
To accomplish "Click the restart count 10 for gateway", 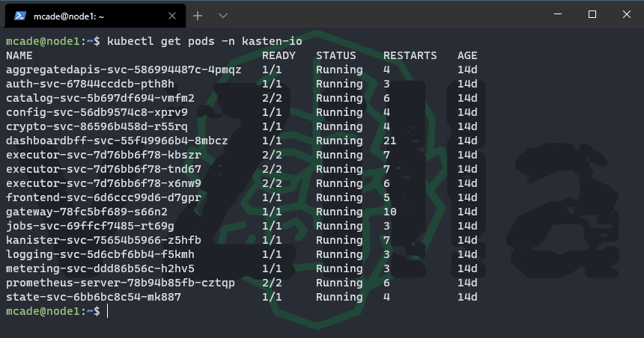I will (x=389, y=212).
